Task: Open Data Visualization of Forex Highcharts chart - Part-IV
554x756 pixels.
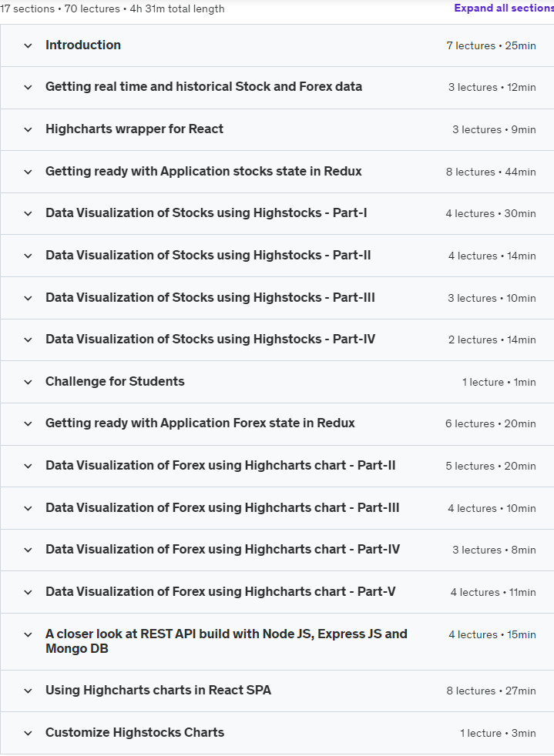Action: tap(223, 550)
